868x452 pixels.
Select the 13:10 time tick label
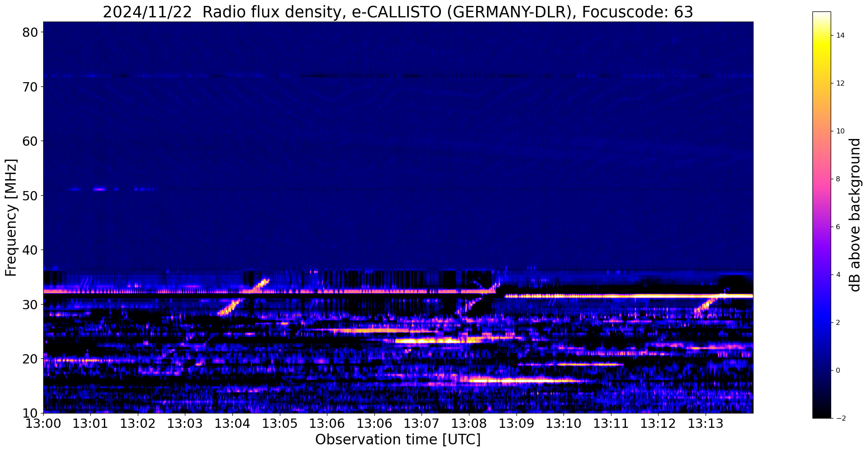click(x=564, y=424)
